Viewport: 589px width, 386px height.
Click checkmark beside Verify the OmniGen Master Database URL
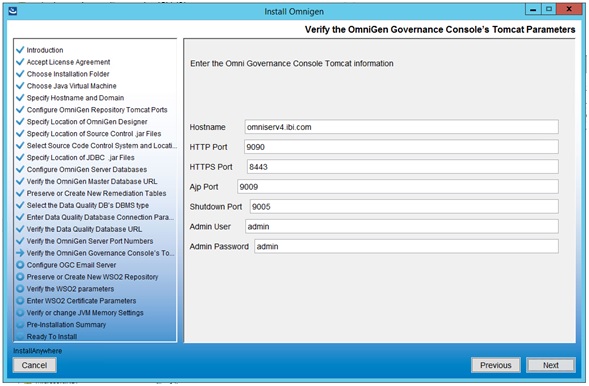point(20,181)
